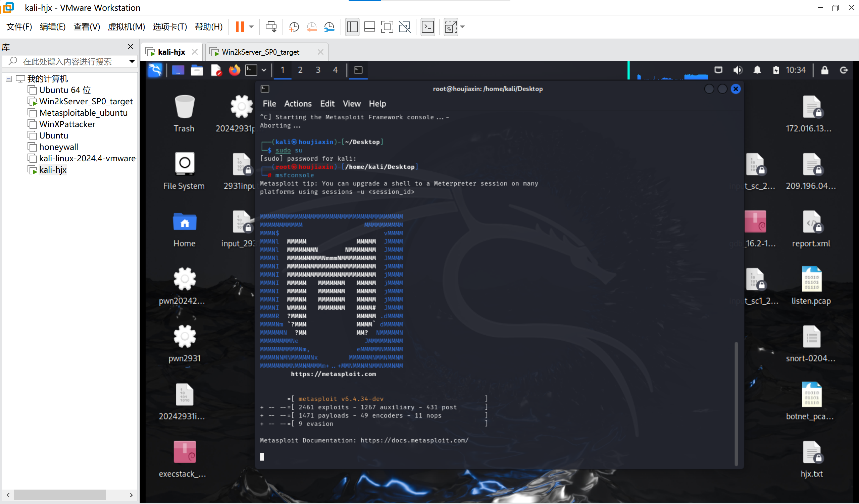The height and width of the screenshot is (504, 859).
Task: Switch to workspace 2
Action: tap(300, 70)
